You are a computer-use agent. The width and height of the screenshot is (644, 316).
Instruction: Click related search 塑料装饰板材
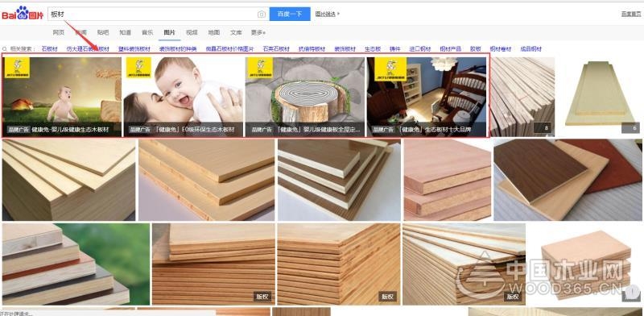click(x=134, y=48)
